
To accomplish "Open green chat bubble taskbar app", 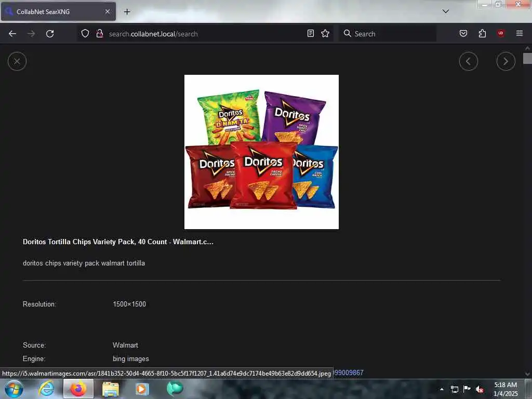I will tap(175, 389).
